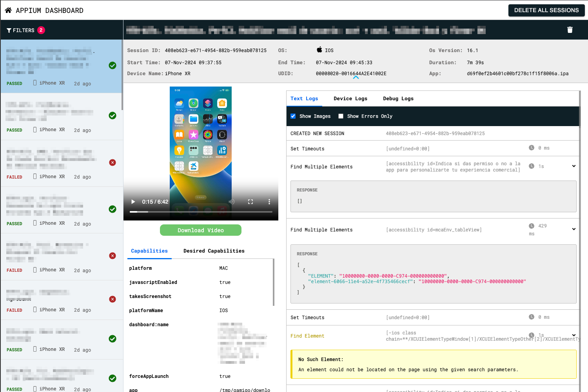This screenshot has height=392, width=588.
Task: Delete this session using the trash icon
Action: tap(570, 30)
